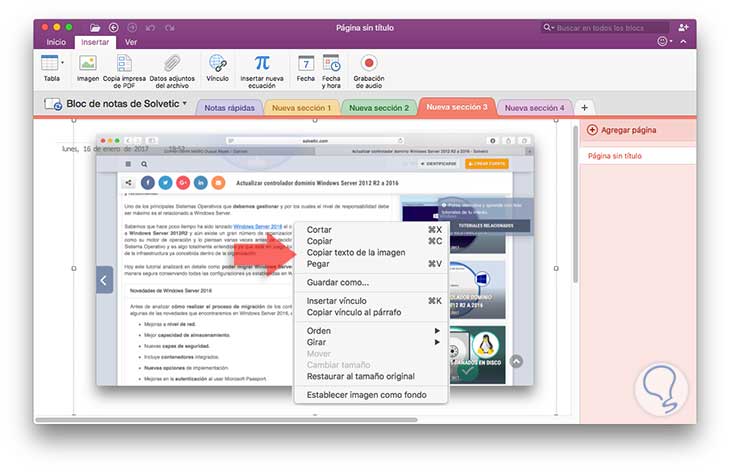Click Google+ share icon in embedded image
This screenshot has width=730, height=472.
click(x=183, y=183)
